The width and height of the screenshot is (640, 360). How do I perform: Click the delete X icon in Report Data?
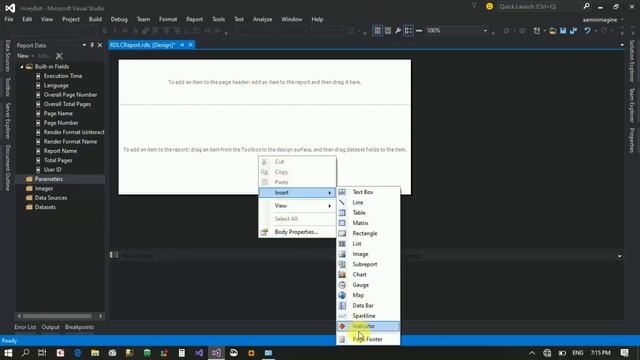tap(59, 56)
